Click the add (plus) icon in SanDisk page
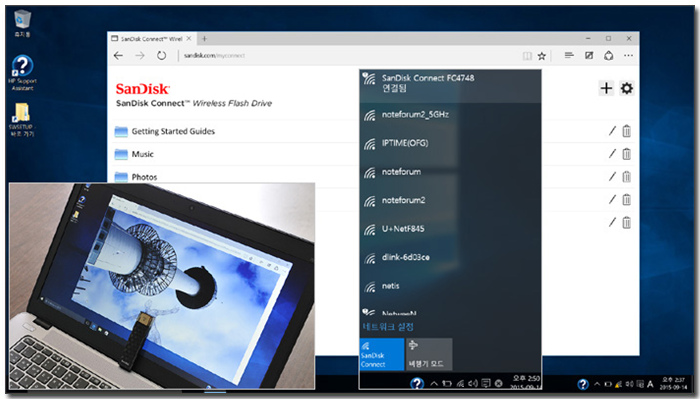Screen dimensions: 700x399 pos(606,88)
